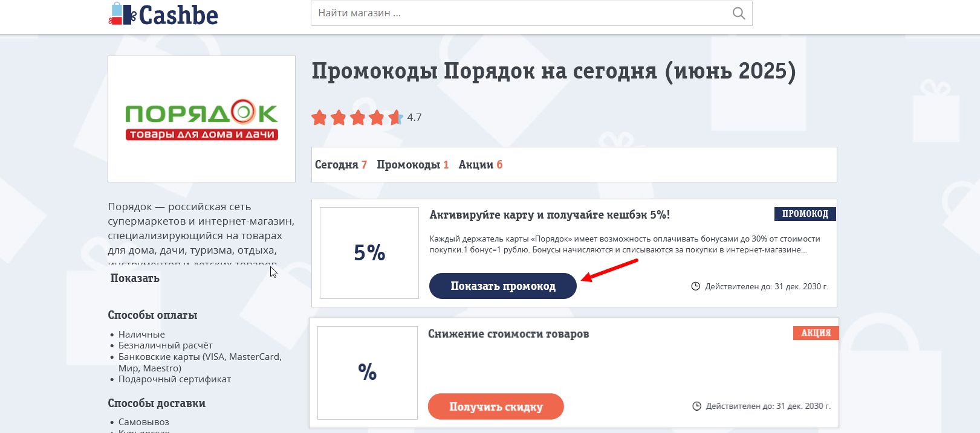980x433 pixels.
Task: Switch to the 'Акции 6' tab
Action: [481, 165]
